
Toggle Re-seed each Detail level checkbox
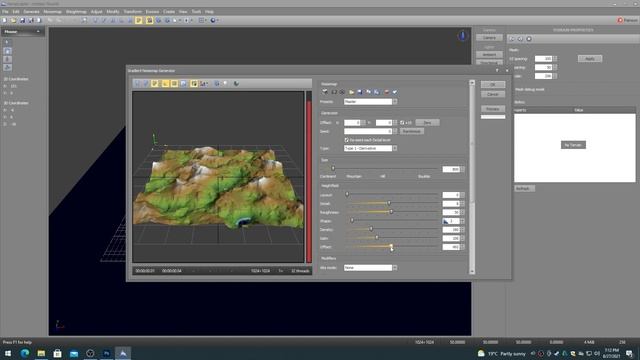(x=347, y=140)
